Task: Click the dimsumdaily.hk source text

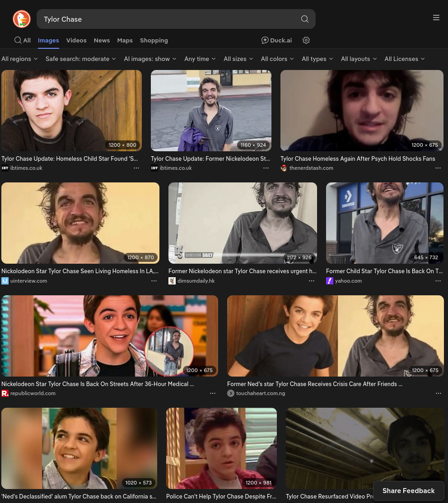Action: point(196,281)
